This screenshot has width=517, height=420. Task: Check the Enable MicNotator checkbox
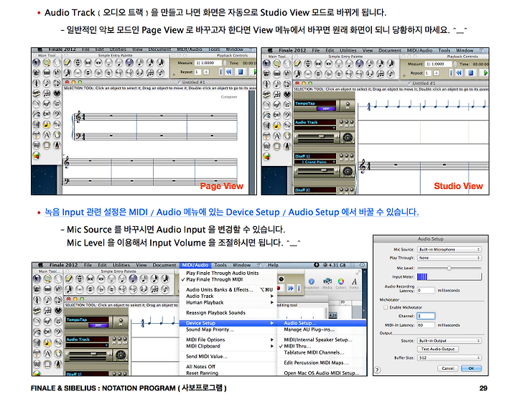[386, 307]
